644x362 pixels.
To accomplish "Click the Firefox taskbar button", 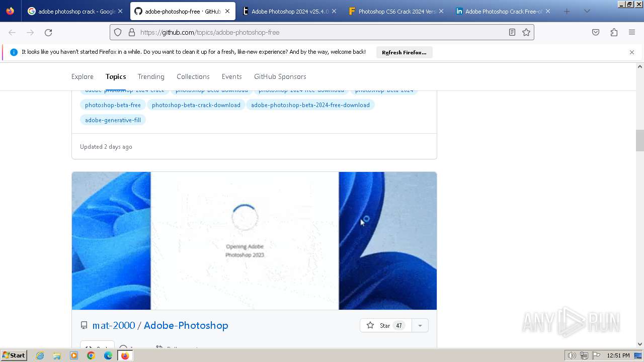I will click(125, 355).
